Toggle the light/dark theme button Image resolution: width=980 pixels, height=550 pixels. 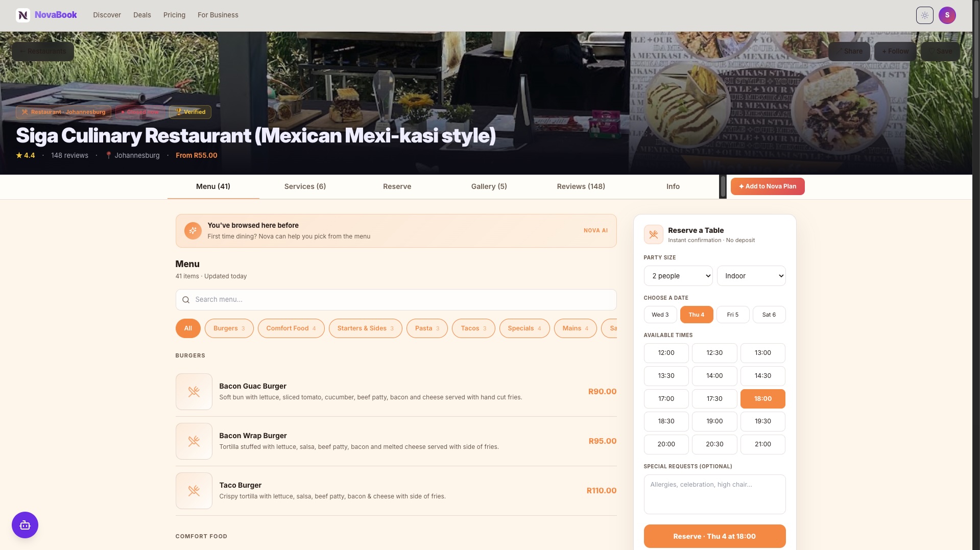click(924, 15)
